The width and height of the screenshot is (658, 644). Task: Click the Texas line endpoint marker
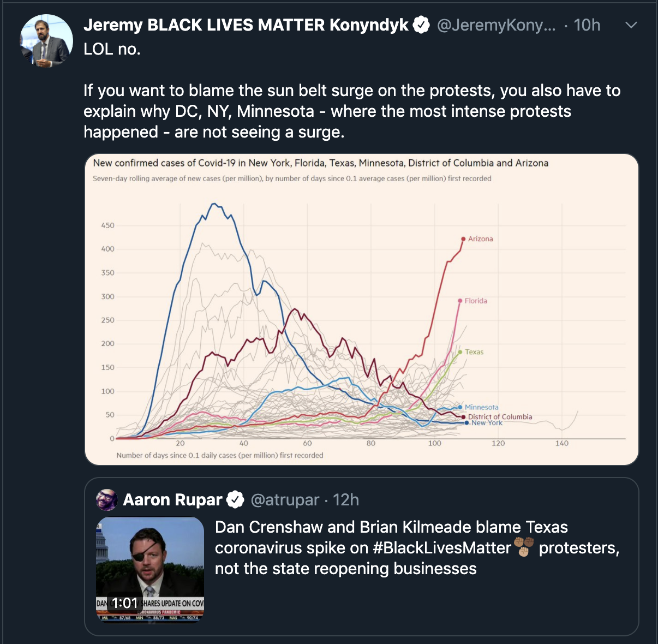click(x=460, y=352)
